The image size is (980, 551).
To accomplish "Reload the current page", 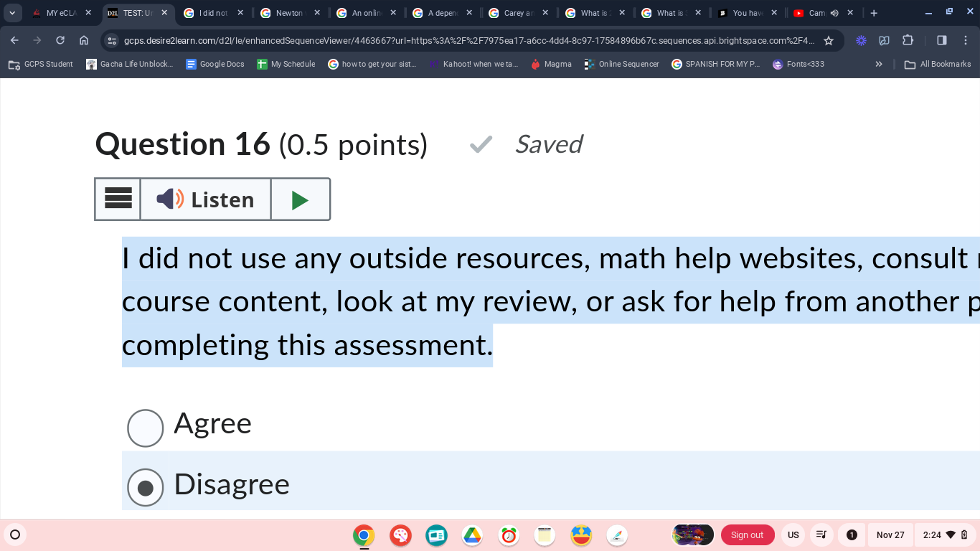I will 60,41.
